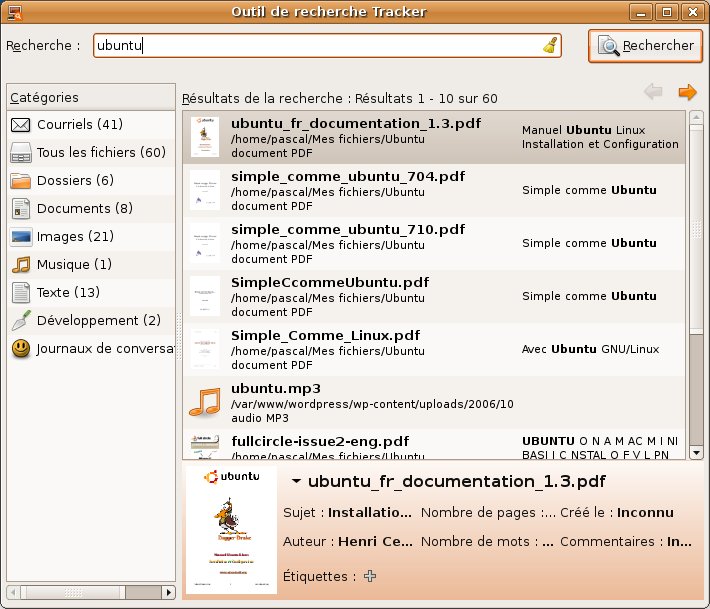Viewport: 710px width, 609px height.
Task: Select the Courriels (41) category
Action: tap(91, 125)
